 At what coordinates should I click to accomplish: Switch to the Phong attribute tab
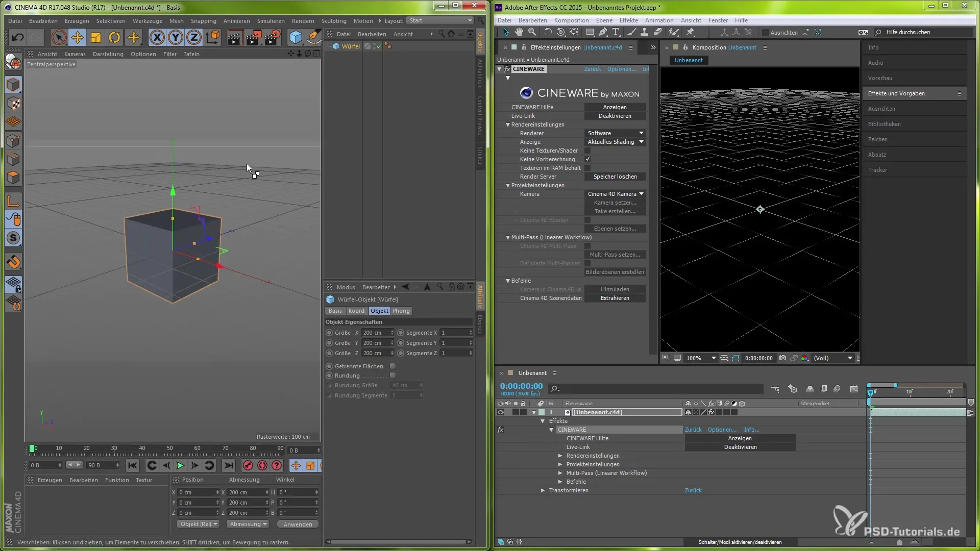tap(401, 311)
